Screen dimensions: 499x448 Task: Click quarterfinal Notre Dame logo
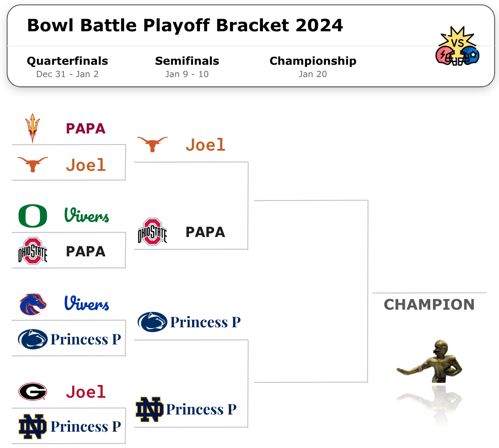(33, 426)
